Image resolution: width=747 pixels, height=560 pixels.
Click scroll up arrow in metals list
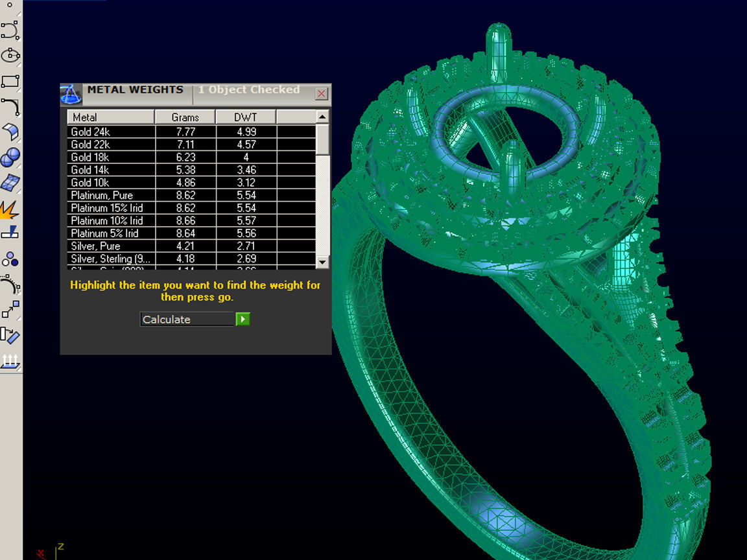click(x=322, y=117)
